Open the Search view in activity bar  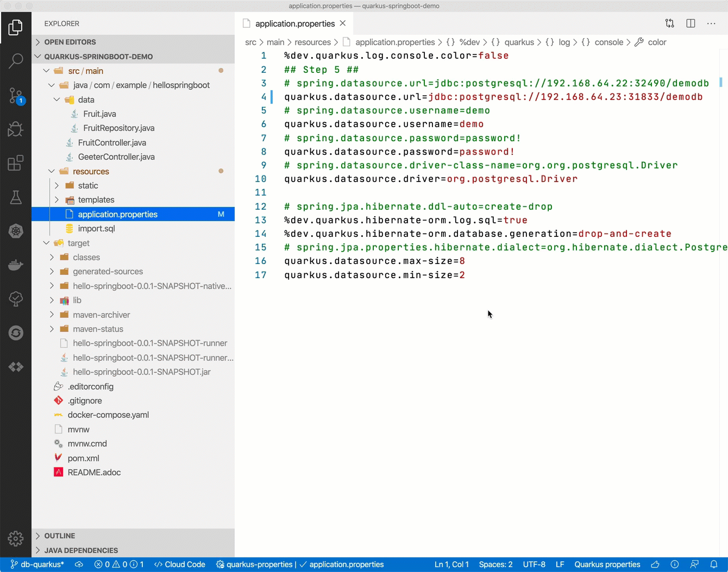[16, 61]
